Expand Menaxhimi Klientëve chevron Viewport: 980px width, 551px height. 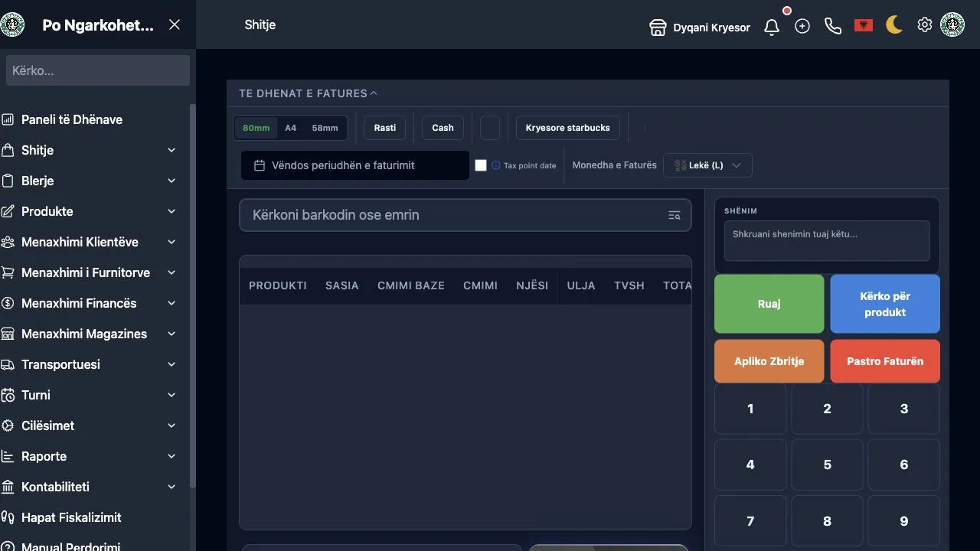(171, 242)
